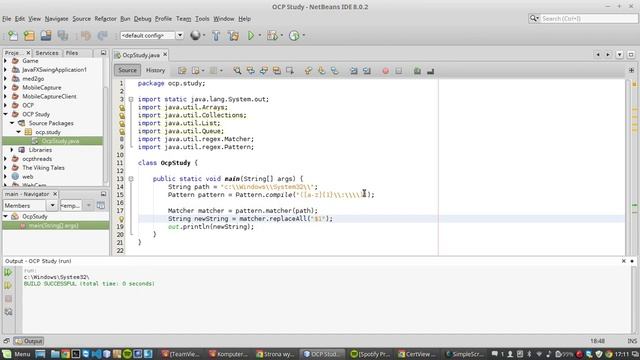The image size is (640, 360).
Task: Switch to the Services tab
Action: point(47,53)
